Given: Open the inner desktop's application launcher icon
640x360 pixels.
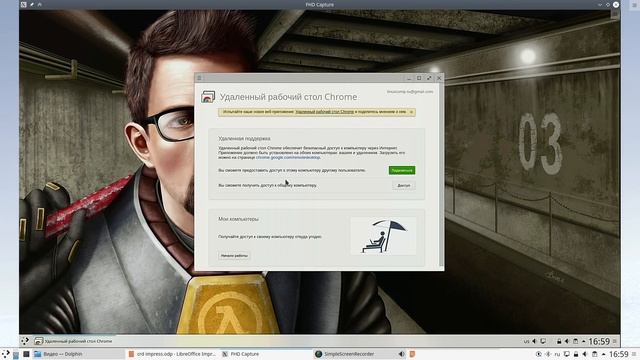Looking at the screenshot, I should [x=25, y=341].
